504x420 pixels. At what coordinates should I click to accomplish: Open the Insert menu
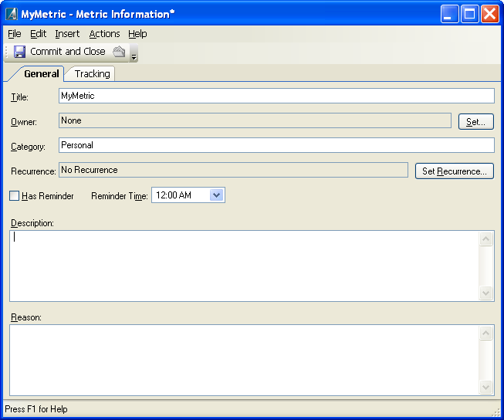pyautogui.click(x=67, y=34)
